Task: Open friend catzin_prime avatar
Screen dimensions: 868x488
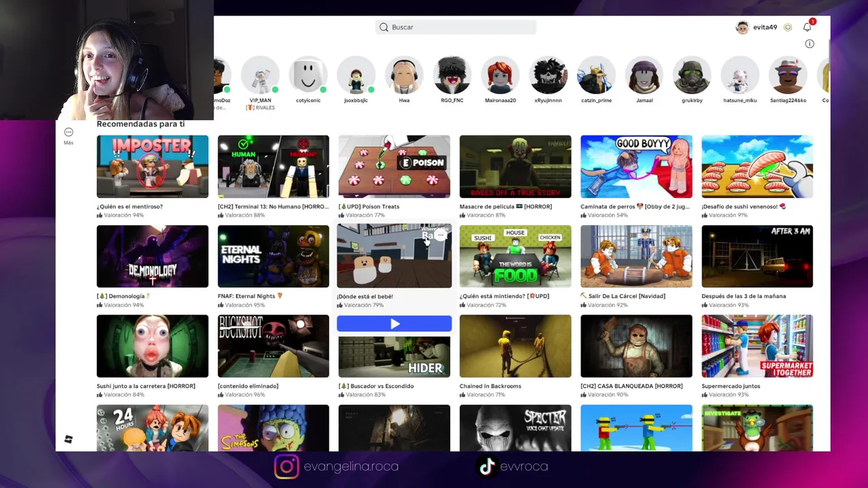Action: (x=596, y=75)
